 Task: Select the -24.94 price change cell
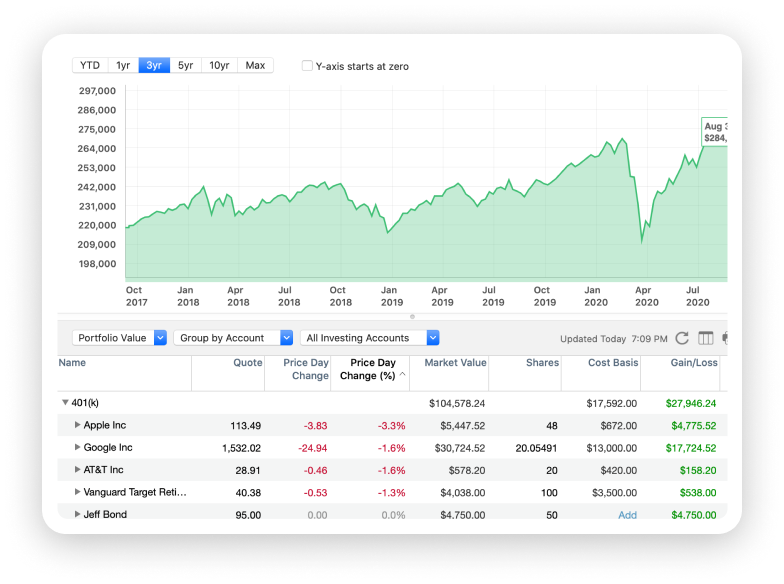pos(312,448)
